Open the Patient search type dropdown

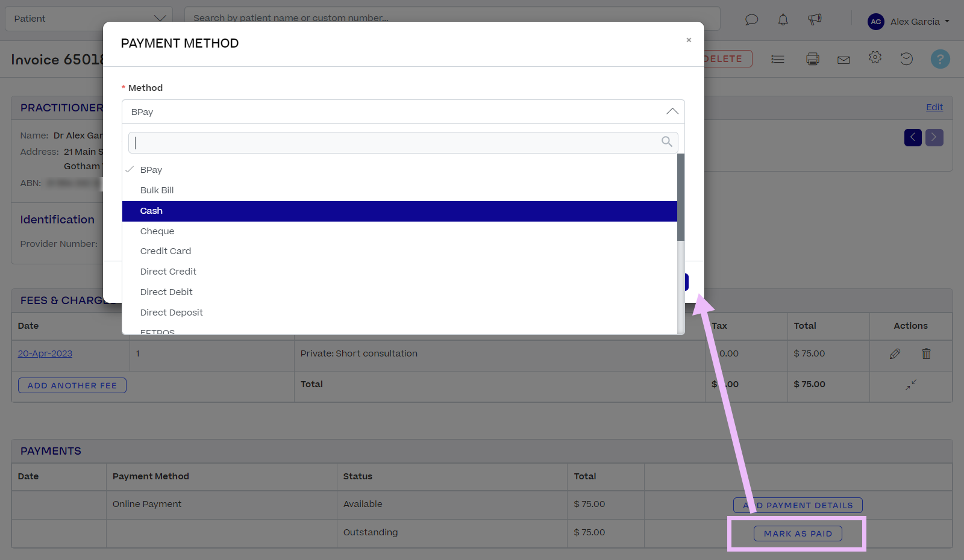pos(160,18)
